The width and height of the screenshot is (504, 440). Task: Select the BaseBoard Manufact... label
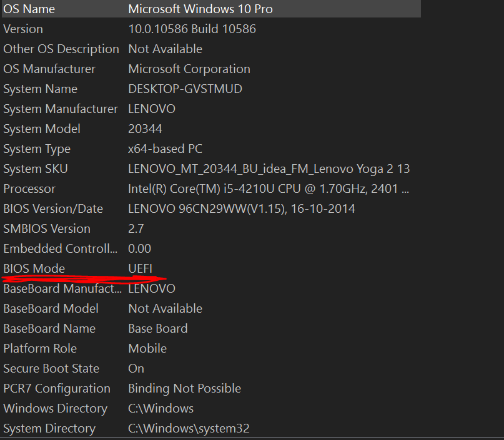[x=62, y=289]
